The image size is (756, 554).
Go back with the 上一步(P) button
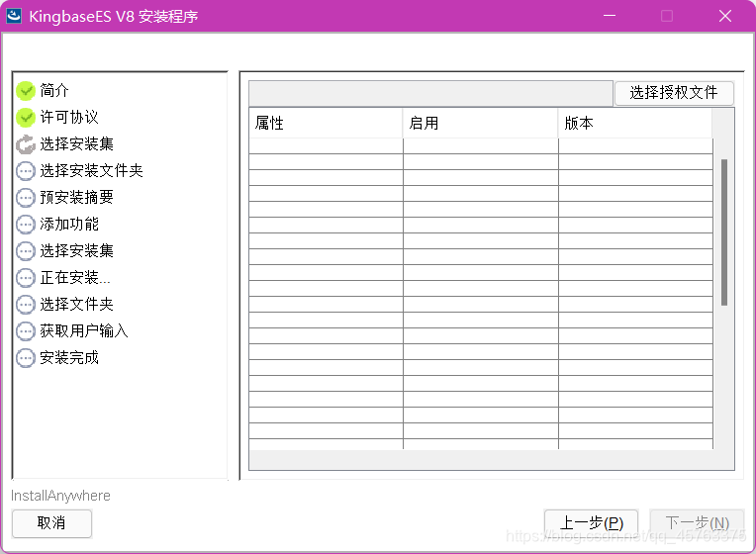[x=591, y=523]
